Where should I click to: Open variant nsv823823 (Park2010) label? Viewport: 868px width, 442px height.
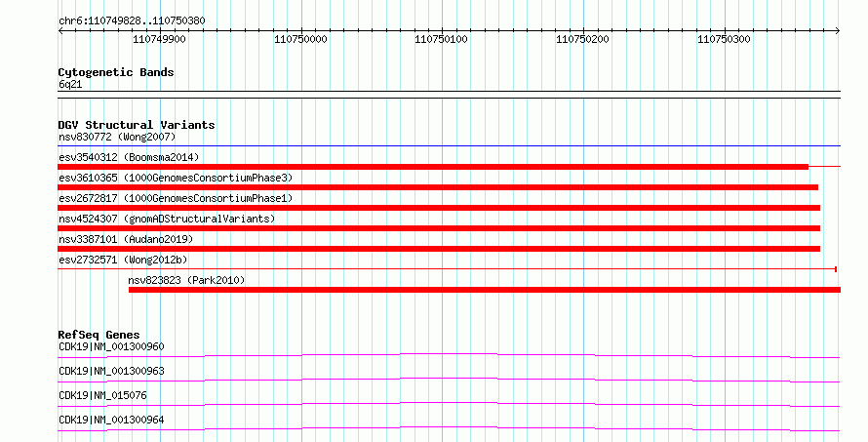(186, 280)
